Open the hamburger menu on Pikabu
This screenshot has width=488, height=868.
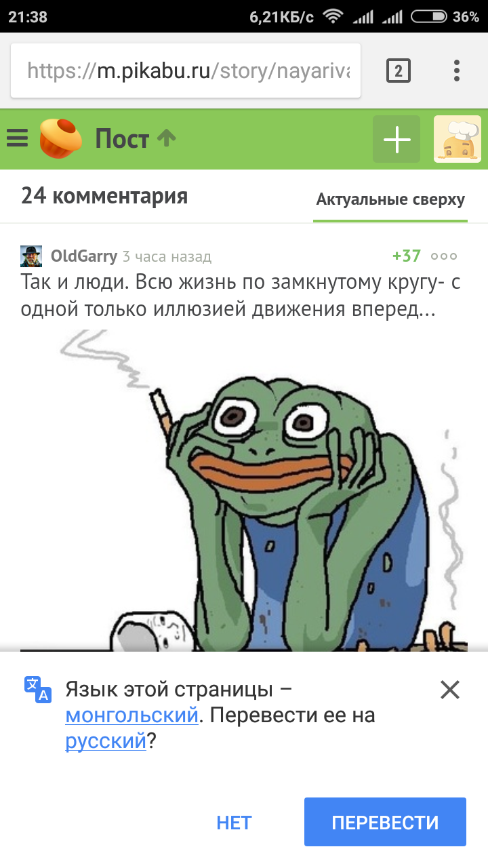[x=18, y=139]
